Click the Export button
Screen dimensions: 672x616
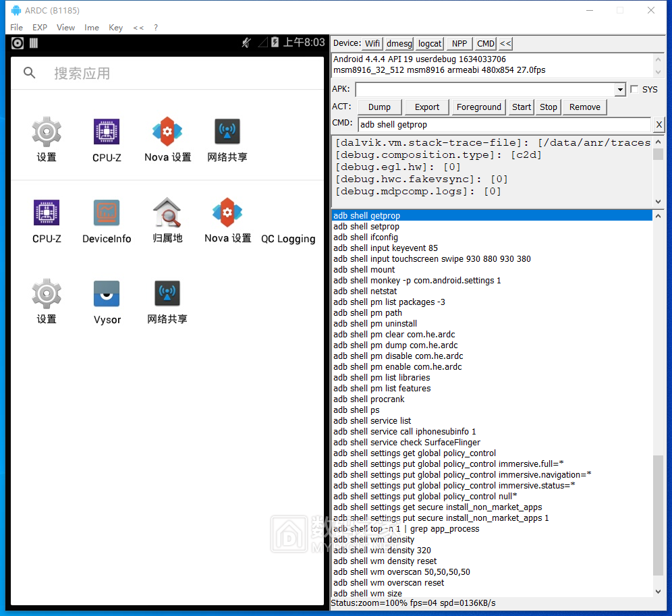(x=427, y=107)
